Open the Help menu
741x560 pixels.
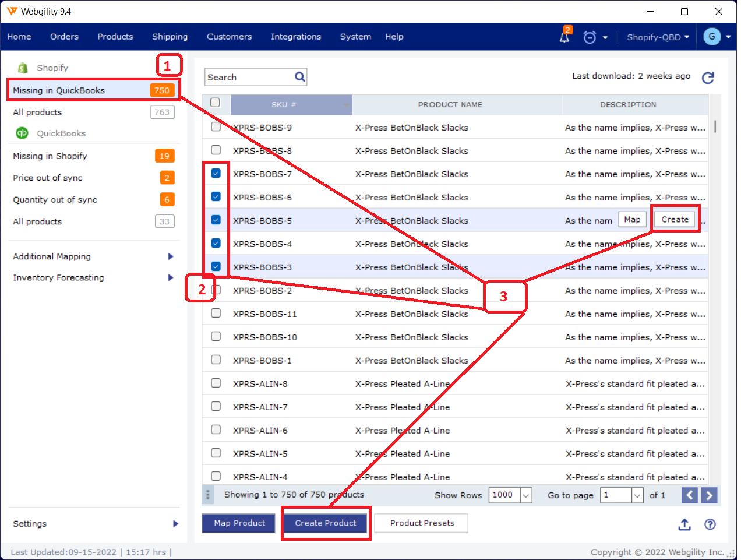click(394, 37)
